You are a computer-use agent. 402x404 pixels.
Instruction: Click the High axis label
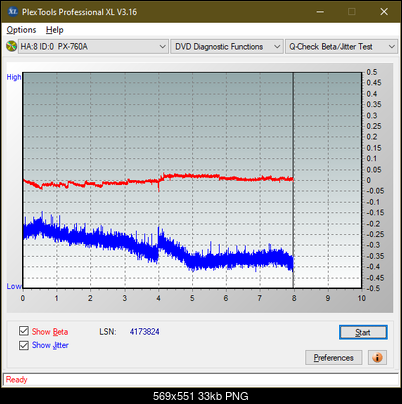click(14, 77)
